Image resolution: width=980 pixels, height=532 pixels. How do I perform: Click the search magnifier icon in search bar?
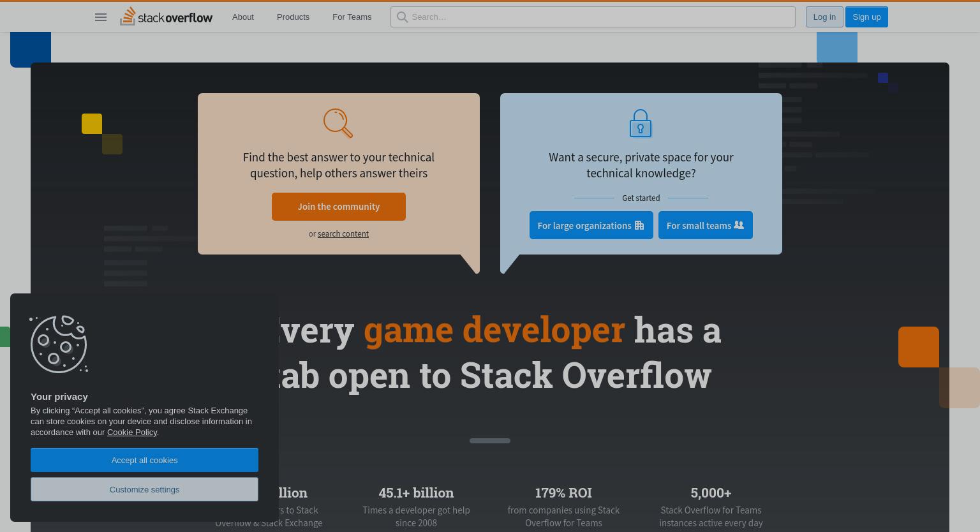tap(402, 17)
